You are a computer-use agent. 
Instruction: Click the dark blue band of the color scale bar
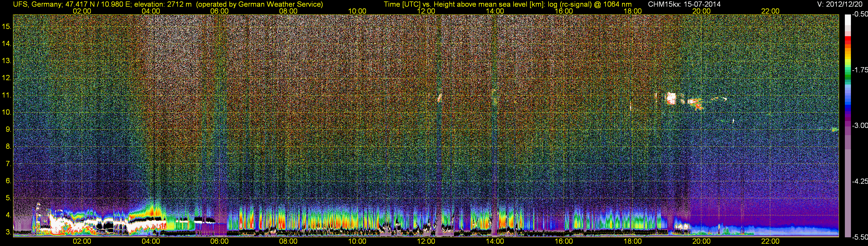tap(847, 109)
